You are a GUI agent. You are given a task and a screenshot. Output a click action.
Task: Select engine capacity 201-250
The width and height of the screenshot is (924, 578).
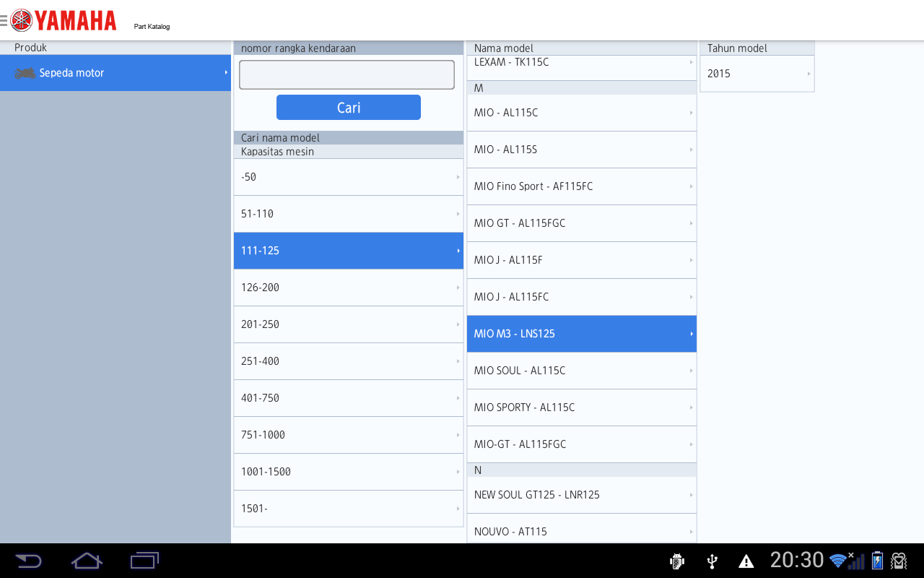pyautogui.click(x=349, y=324)
